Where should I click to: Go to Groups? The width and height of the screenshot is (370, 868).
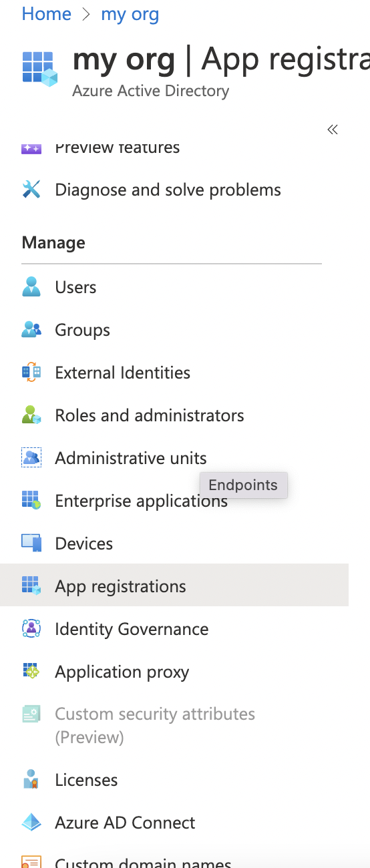(x=82, y=330)
